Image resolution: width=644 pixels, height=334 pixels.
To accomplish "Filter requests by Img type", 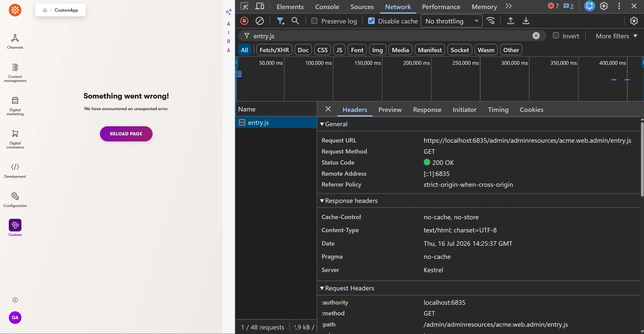I will point(378,50).
